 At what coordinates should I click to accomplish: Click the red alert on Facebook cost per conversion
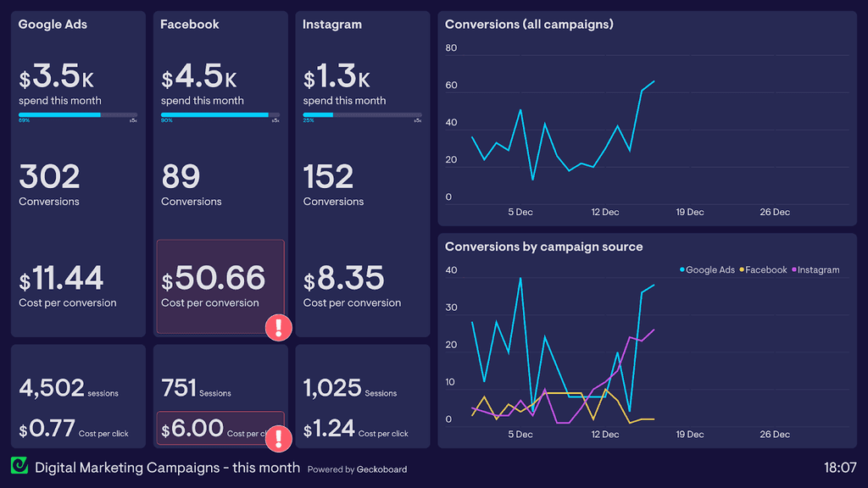(x=277, y=328)
